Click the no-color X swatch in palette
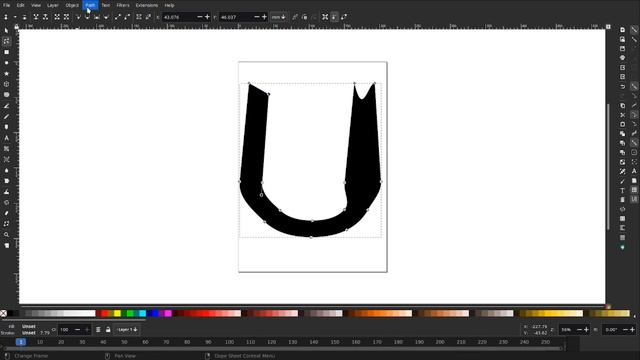Screen dimensions: 640x360 [3, 313]
